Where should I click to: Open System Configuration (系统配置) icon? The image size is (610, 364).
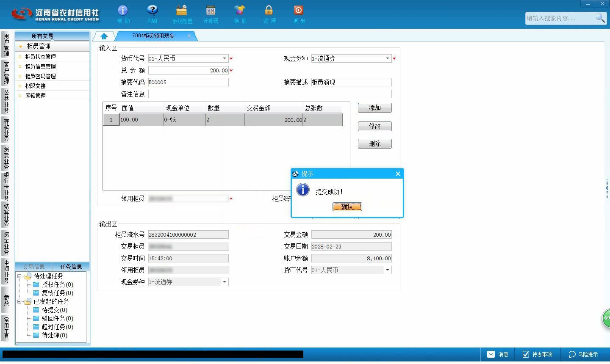[182, 14]
